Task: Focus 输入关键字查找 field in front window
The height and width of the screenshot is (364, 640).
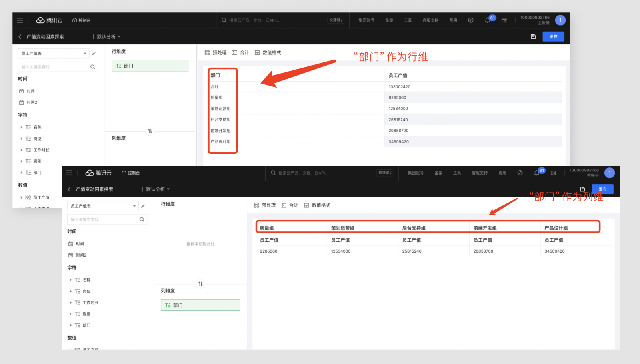Action: coord(107,219)
